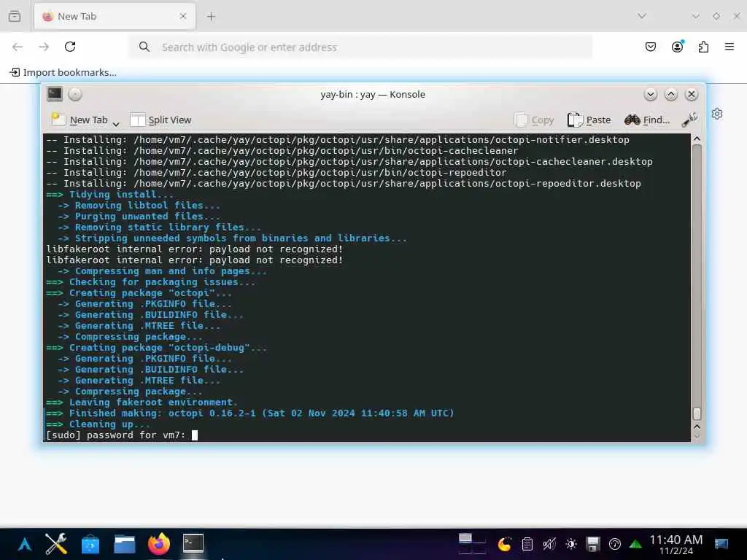Open Firefox list all tabs chevron
Image resolution: width=747 pixels, height=560 pixels.
coord(642,16)
